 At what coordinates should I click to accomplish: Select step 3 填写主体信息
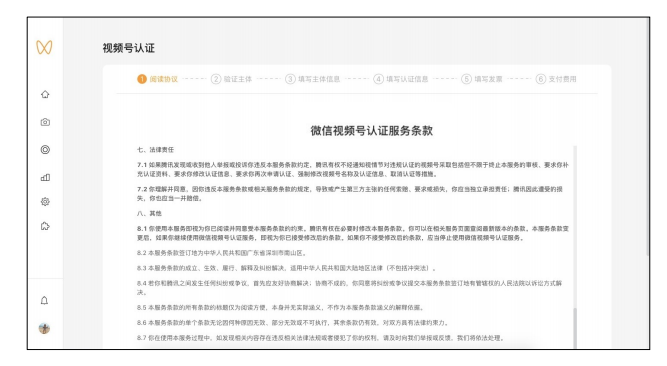(313, 79)
